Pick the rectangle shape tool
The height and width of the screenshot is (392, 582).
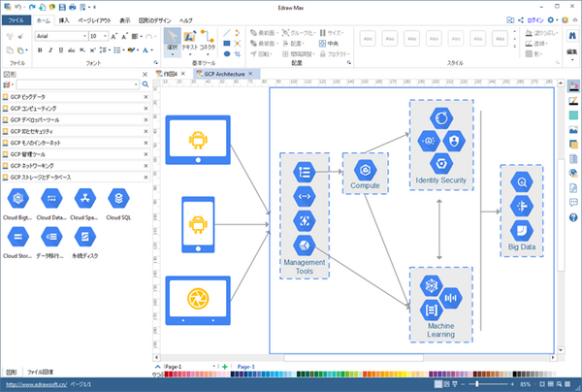click(x=227, y=44)
